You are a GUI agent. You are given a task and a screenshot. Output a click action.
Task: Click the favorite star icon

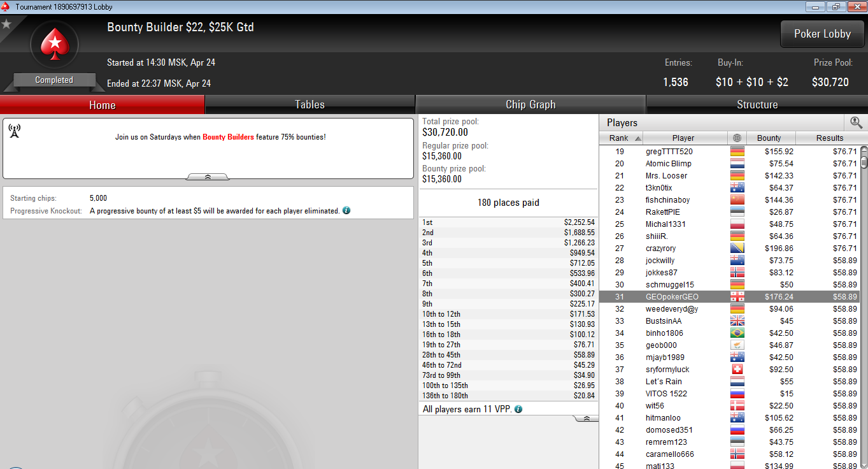coord(6,24)
